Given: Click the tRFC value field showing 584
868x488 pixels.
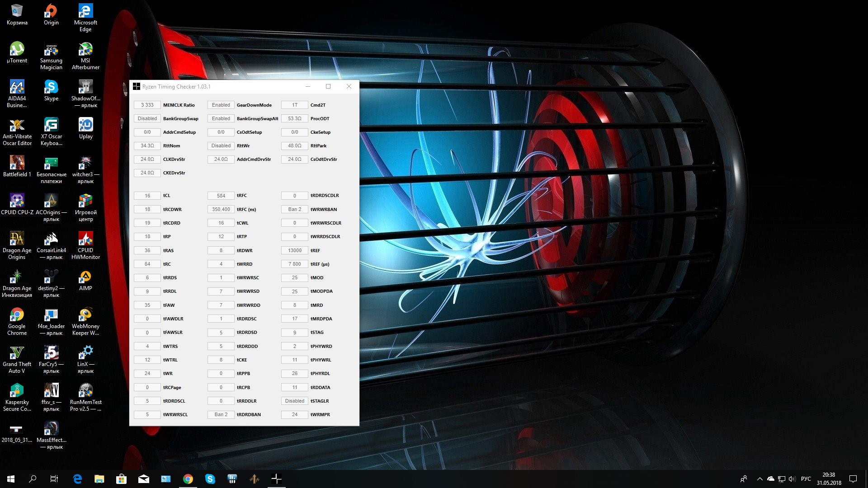Looking at the screenshot, I should pos(221,196).
